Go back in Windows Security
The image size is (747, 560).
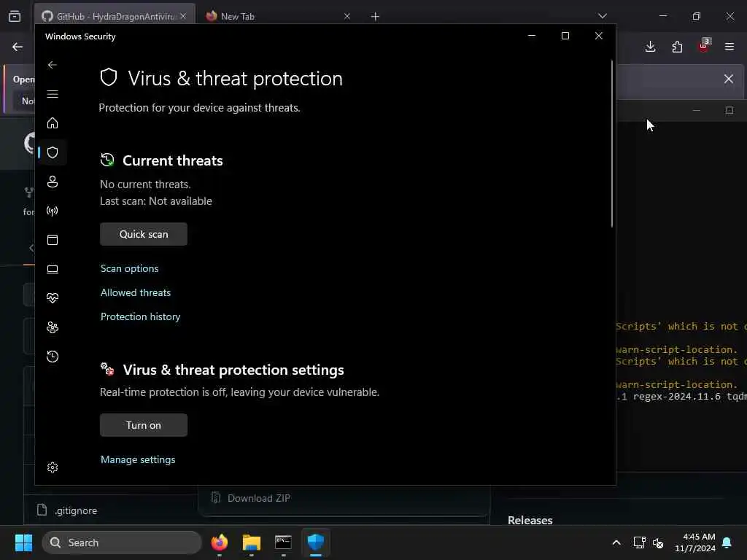[53, 65]
